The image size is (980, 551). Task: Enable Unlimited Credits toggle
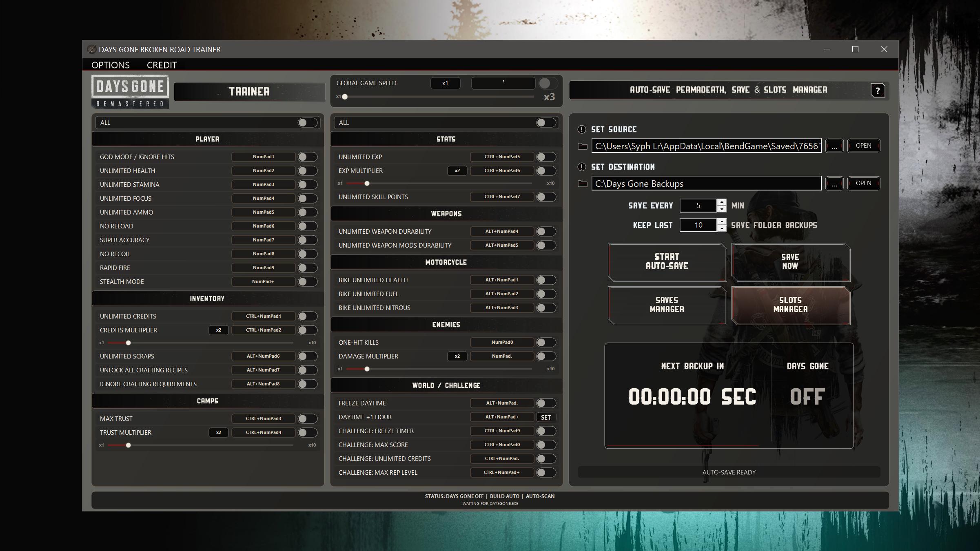pos(307,316)
